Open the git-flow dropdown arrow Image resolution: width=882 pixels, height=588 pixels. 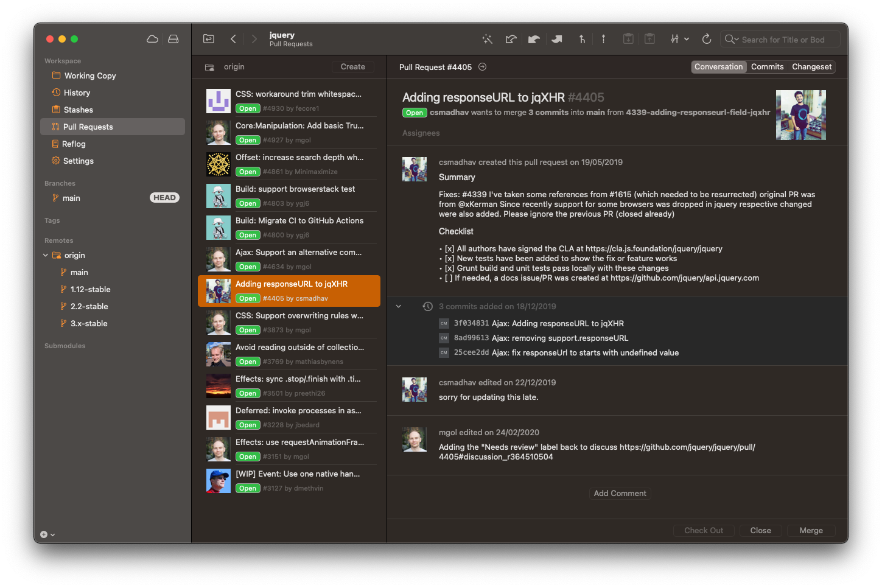(x=687, y=39)
